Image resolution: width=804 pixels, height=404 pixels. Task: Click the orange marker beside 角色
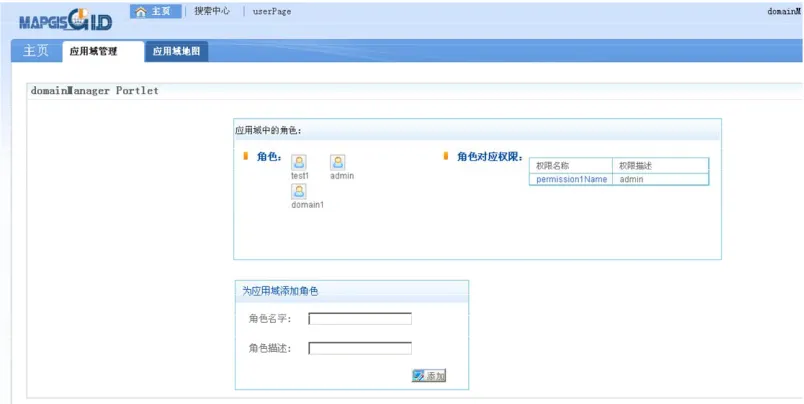(246, 156)
